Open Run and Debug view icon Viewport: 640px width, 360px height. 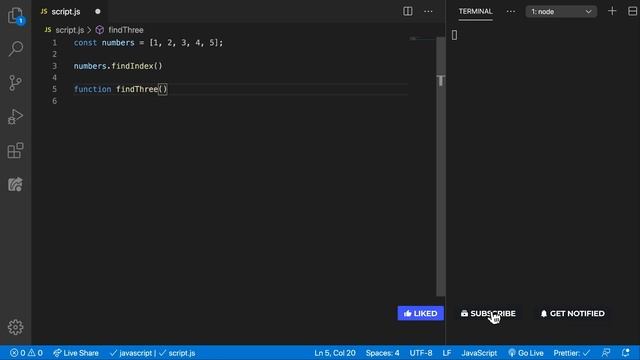pyautogui.click(x=16, y=117)
